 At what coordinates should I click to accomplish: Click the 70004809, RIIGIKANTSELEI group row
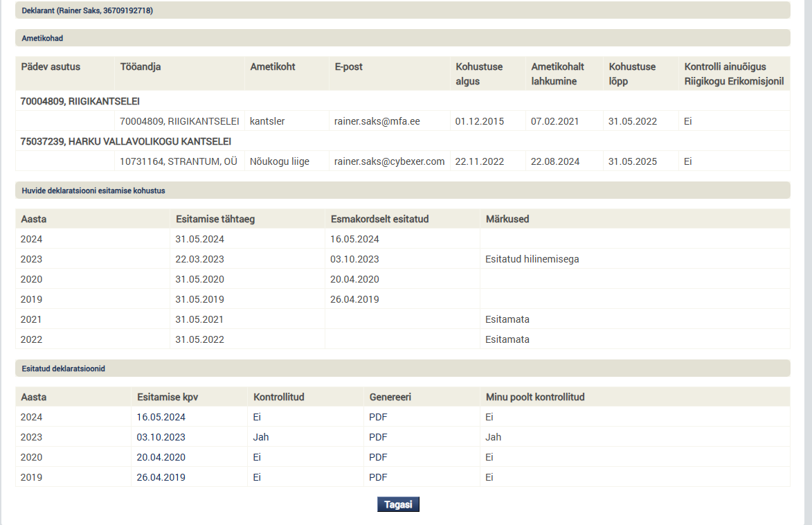click(403, 101)
